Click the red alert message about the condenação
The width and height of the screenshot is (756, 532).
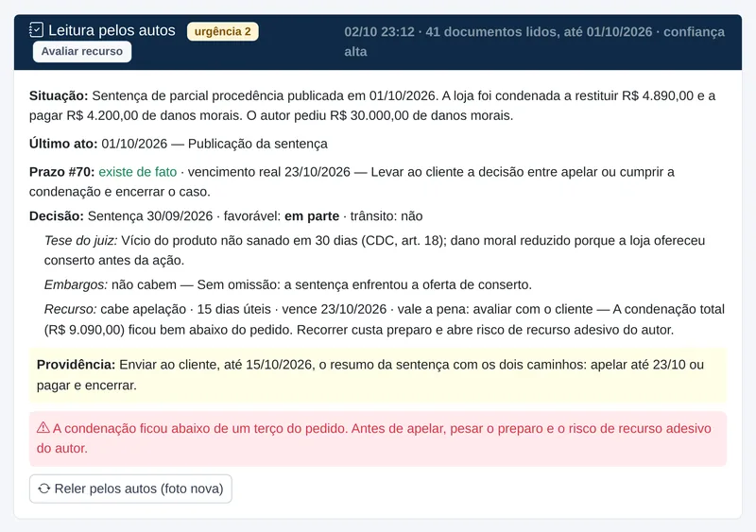[378, 438]
